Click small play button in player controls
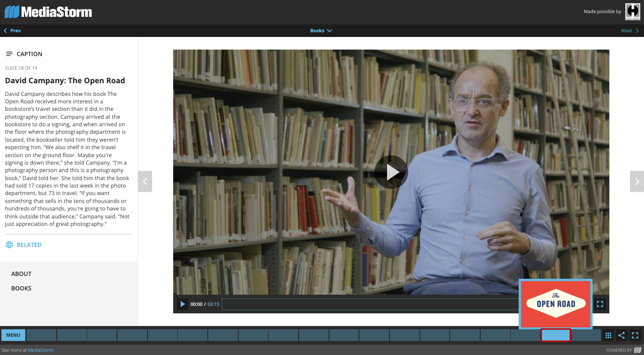The image size is (644, 355). (183, 304)
